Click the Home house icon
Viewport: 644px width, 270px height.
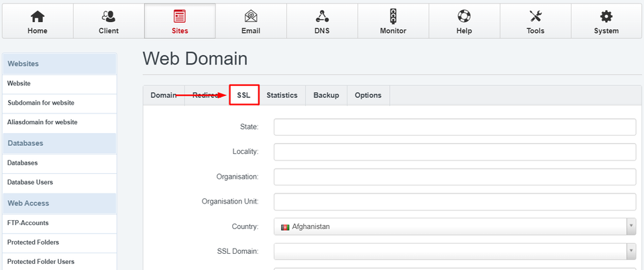[38, 16]
